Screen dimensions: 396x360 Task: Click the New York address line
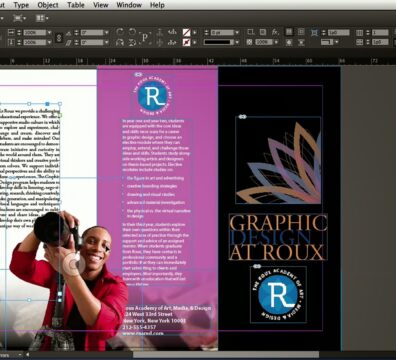[154, 321]
